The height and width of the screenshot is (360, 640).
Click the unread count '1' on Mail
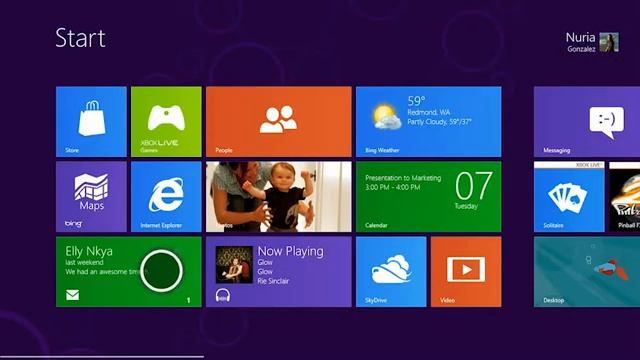point(189,300)
